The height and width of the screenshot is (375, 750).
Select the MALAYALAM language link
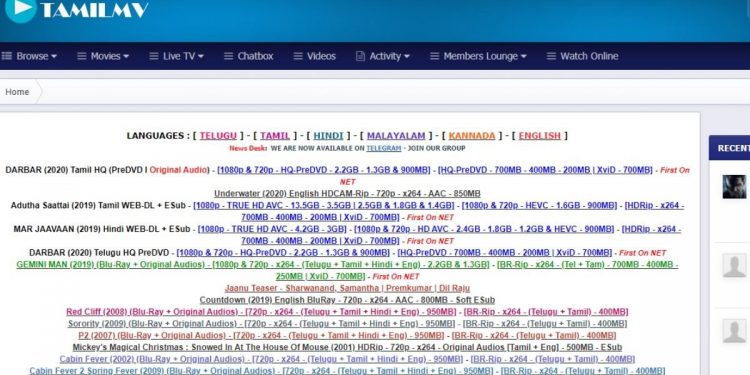coord(396,136)
